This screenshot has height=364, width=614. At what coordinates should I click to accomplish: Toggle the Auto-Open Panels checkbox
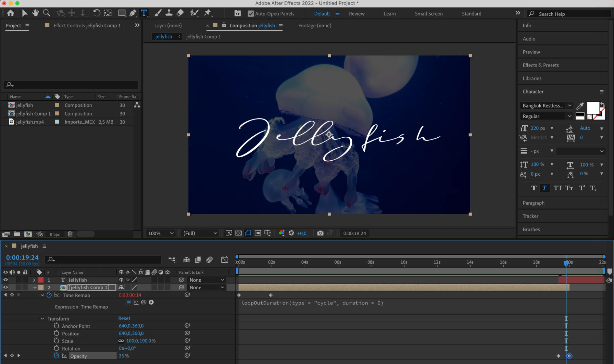click(251, 14)
